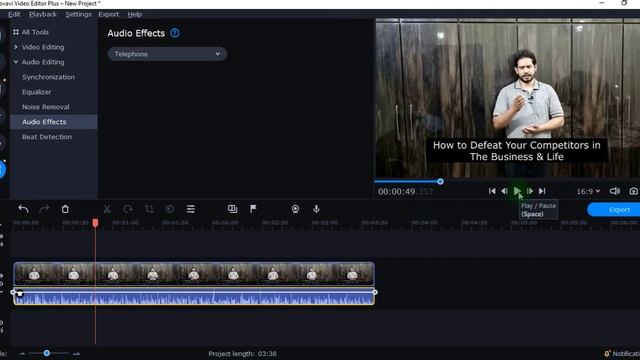Open the Clip properties icon
This screenshot has width=640, height=360.
191,209
